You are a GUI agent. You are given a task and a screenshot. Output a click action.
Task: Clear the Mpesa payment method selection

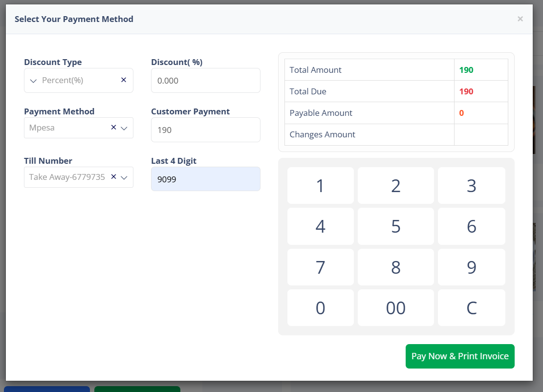[x=113, y=128]
